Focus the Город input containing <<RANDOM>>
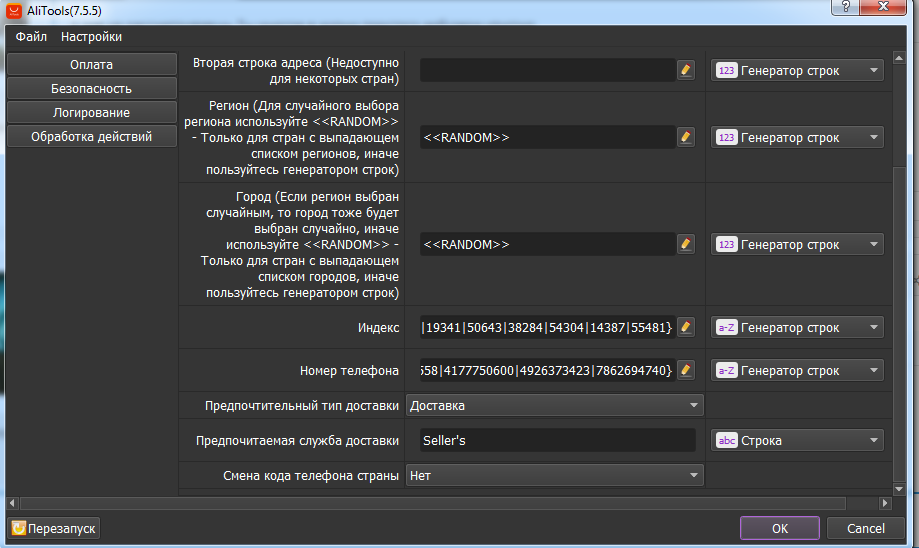Screen dimensions: 919x548 pyautogui.click(x=547, y=244)
